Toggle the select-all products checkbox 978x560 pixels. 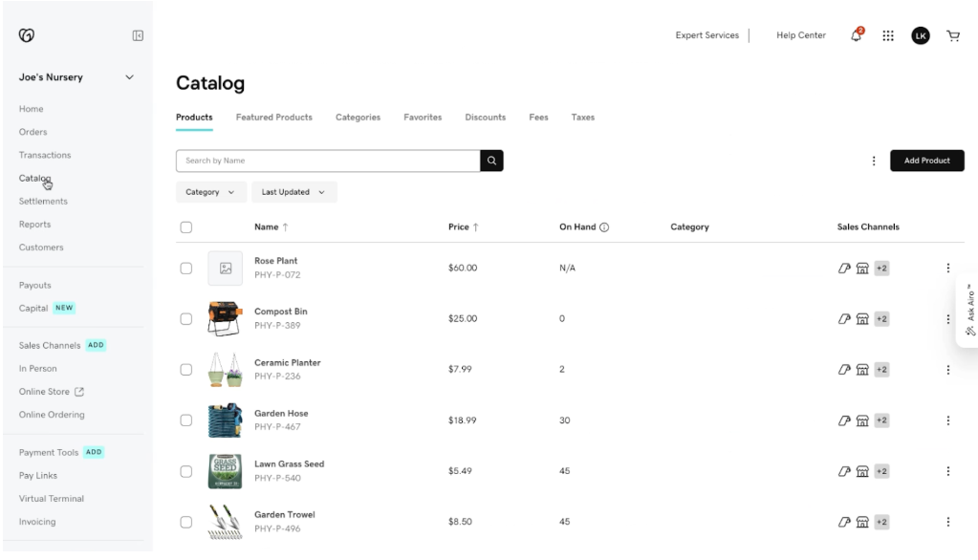point(185,227)
